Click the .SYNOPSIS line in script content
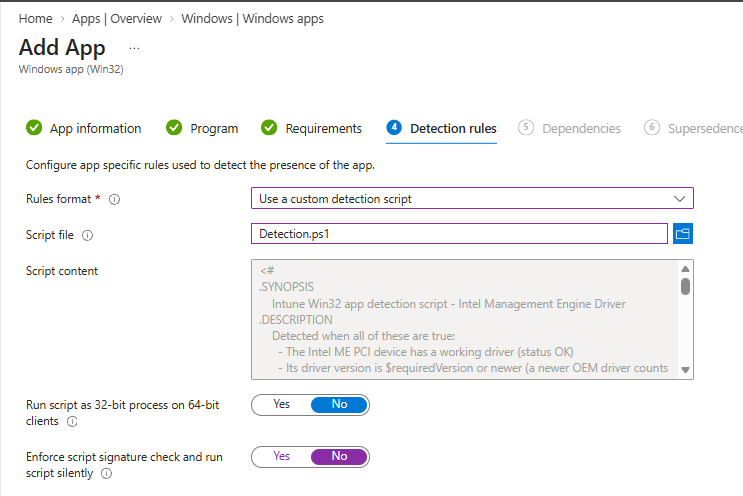The height and width of the screenshot is (496, 743). click(287, 287)
